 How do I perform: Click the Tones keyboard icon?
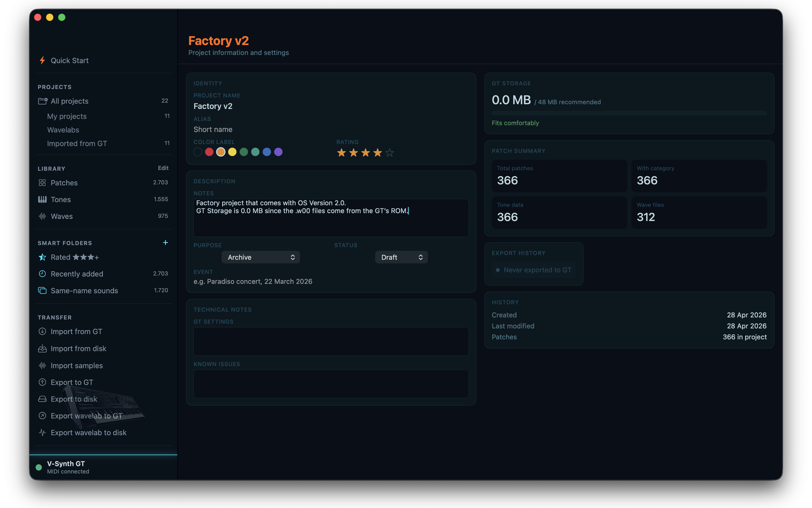pyautogui.click(x=42, y=200)
